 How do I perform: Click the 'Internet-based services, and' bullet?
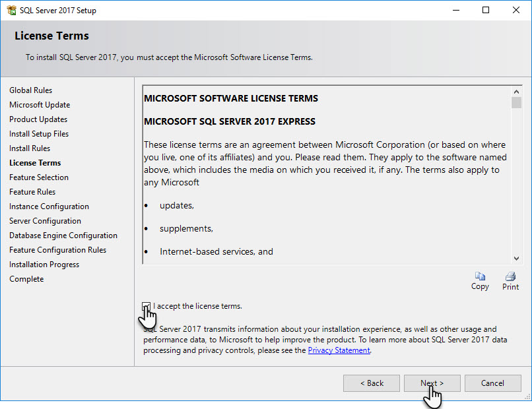pos(216,251)
